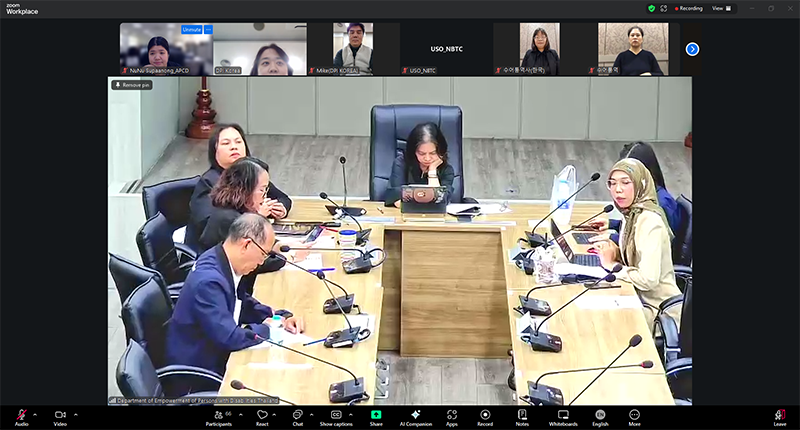
Task: Open meeting Notes
Action: 522,415
